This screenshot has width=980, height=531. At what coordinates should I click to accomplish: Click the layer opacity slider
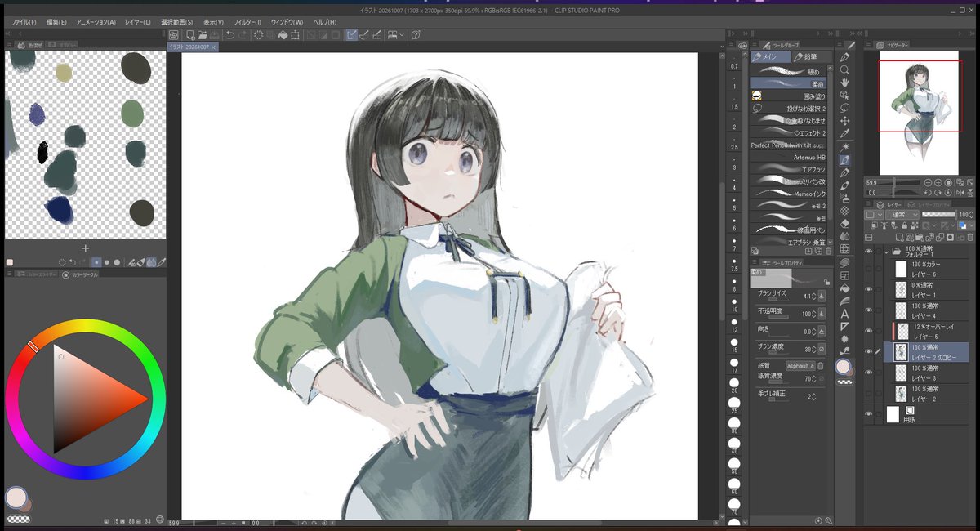[938, 214]
